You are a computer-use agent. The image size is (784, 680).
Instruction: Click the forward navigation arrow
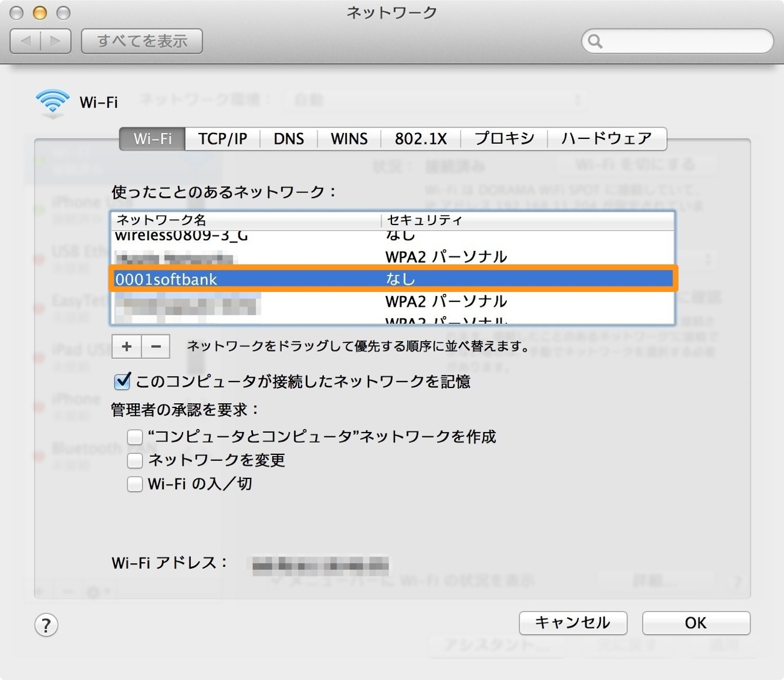coord(55,41)
